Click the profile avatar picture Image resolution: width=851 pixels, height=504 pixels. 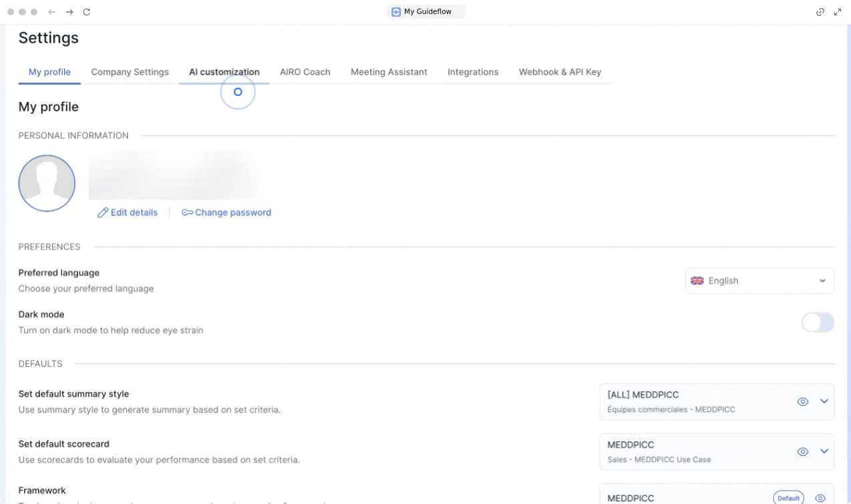click(x=47, y=183)
